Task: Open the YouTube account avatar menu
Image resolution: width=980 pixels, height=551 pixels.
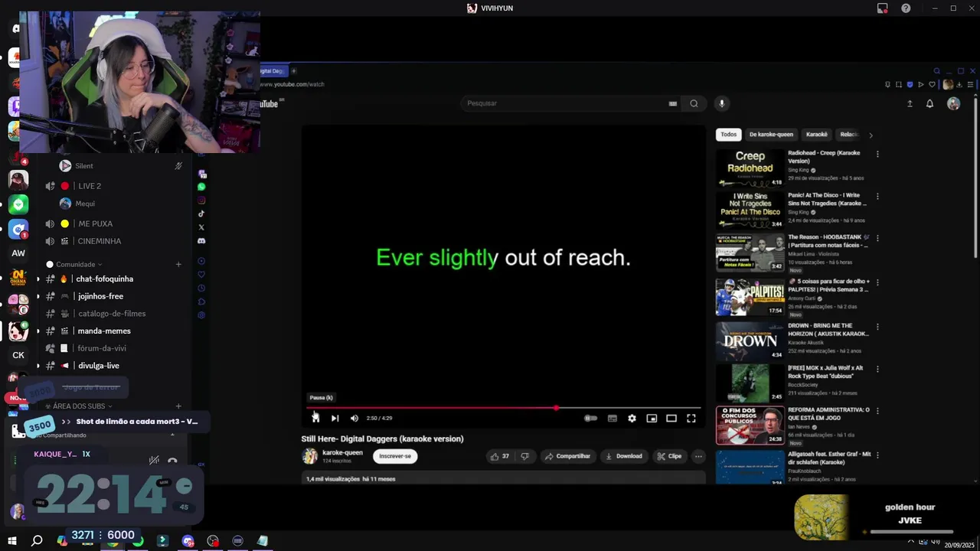Action: (953, 103)
